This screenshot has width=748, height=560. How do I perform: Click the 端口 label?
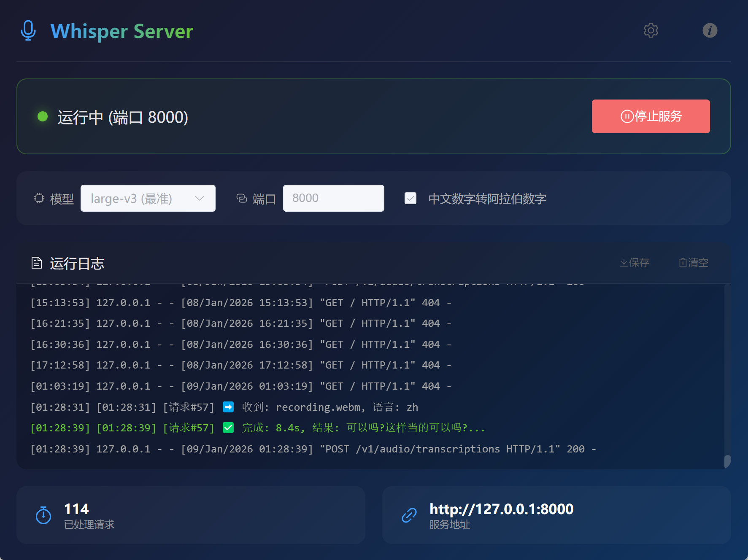(264, 199)
